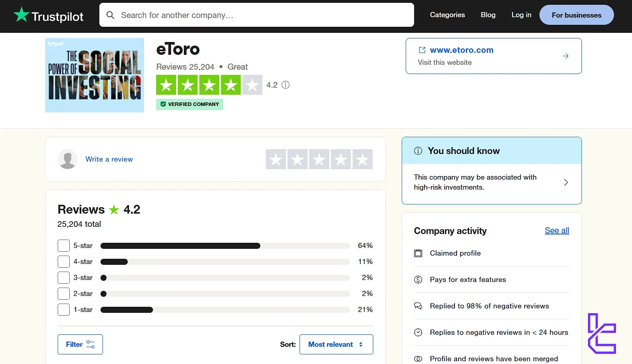Click the info icon in You should know

pyautogui.click(x=418, y=151)
